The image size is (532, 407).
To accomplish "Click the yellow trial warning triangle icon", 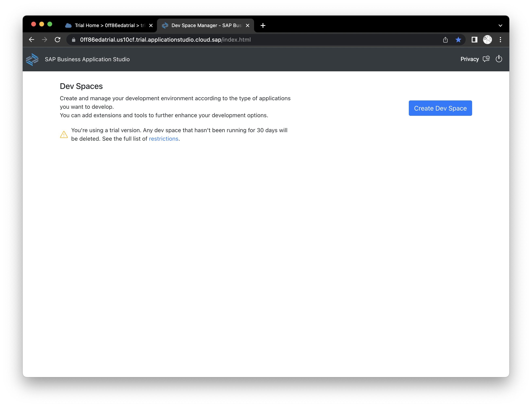I will [64, 134].
